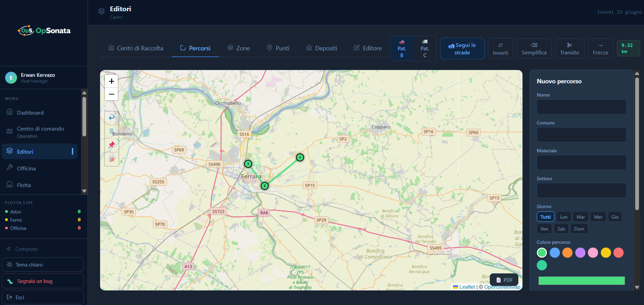Open Officina sidebar menu item
This screenshot has height=305, width=644.
[x=40, y=168]
